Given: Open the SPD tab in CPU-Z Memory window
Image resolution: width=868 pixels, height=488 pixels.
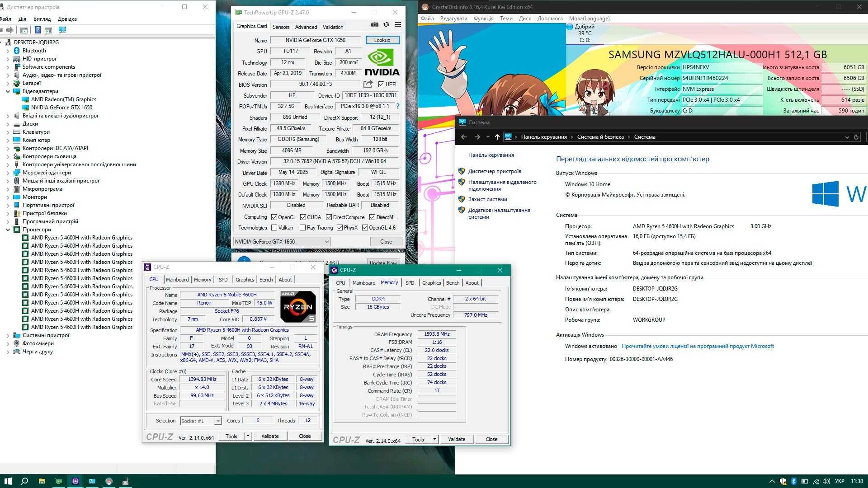Looking at the screenshot, I should tap(410, 283).
